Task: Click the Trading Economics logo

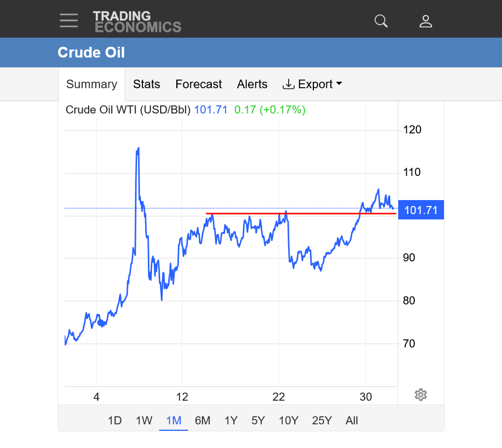Action: coord(137,22)
